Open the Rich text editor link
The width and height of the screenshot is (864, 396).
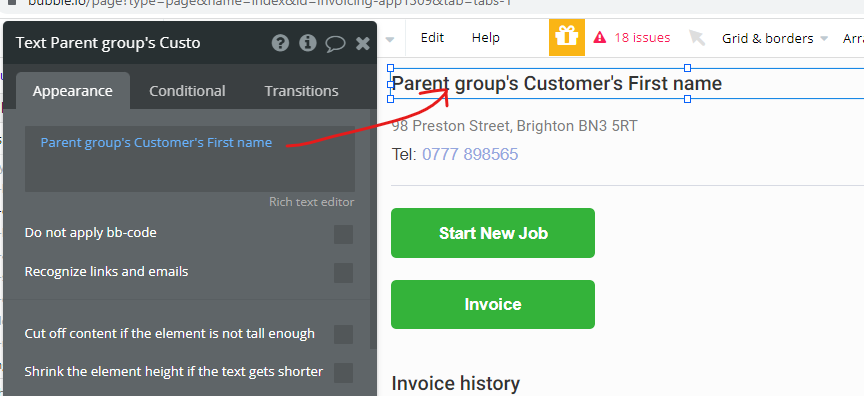tap(311, 202)
